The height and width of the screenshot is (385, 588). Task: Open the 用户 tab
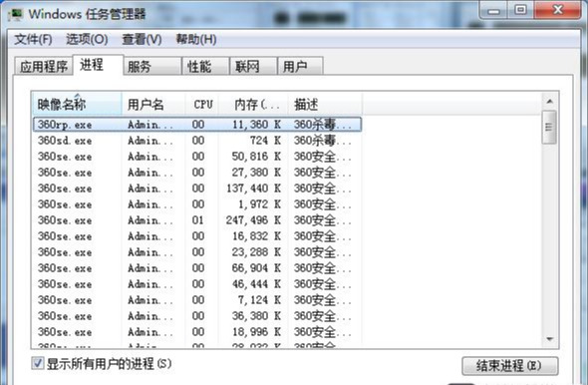click(x=300, y=67)
